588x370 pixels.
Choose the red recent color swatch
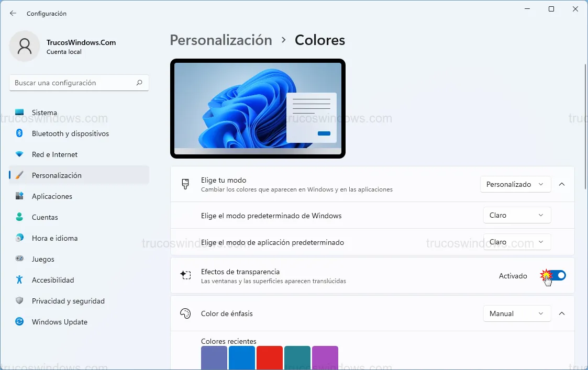pos(270,357)
